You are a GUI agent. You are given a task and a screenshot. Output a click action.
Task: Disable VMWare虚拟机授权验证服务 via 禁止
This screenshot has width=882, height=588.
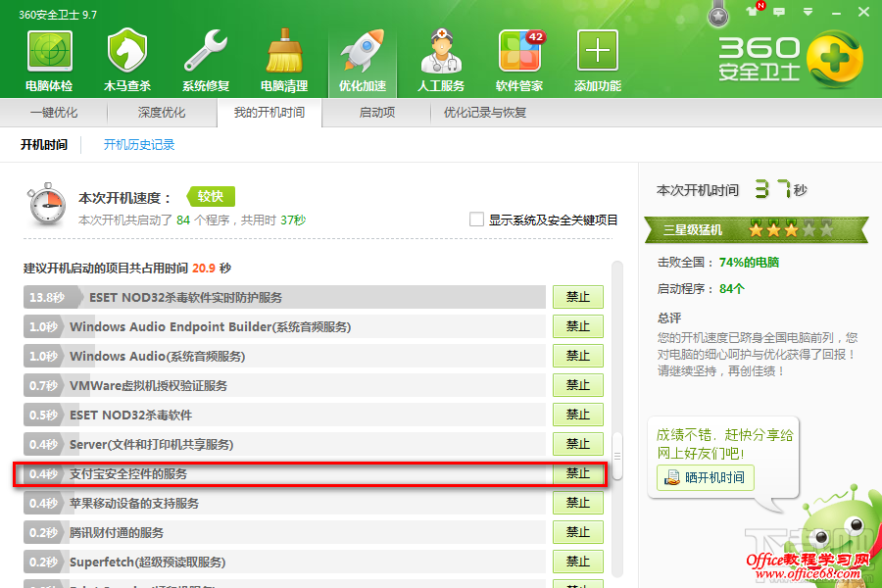point(577,385)
